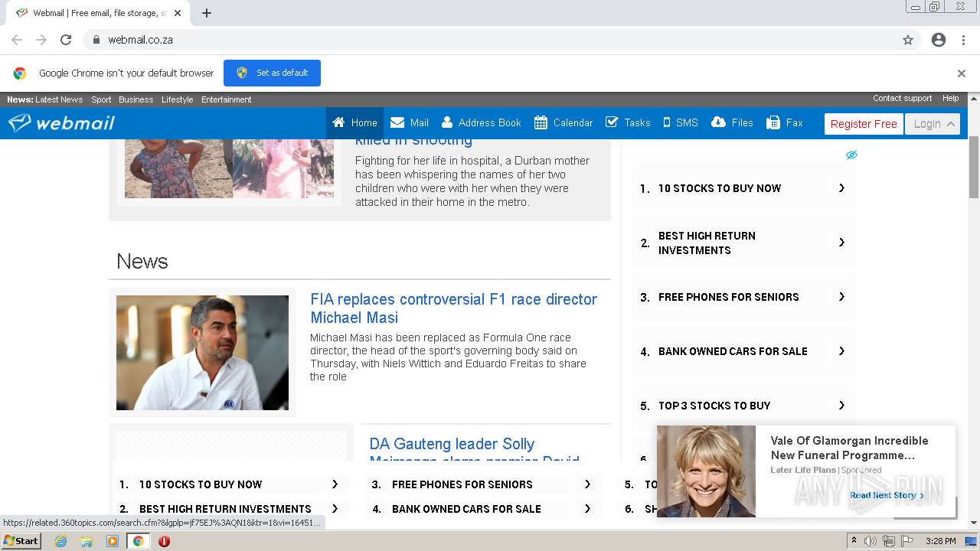Dismiss the default browser notification bar

[961, 73]
